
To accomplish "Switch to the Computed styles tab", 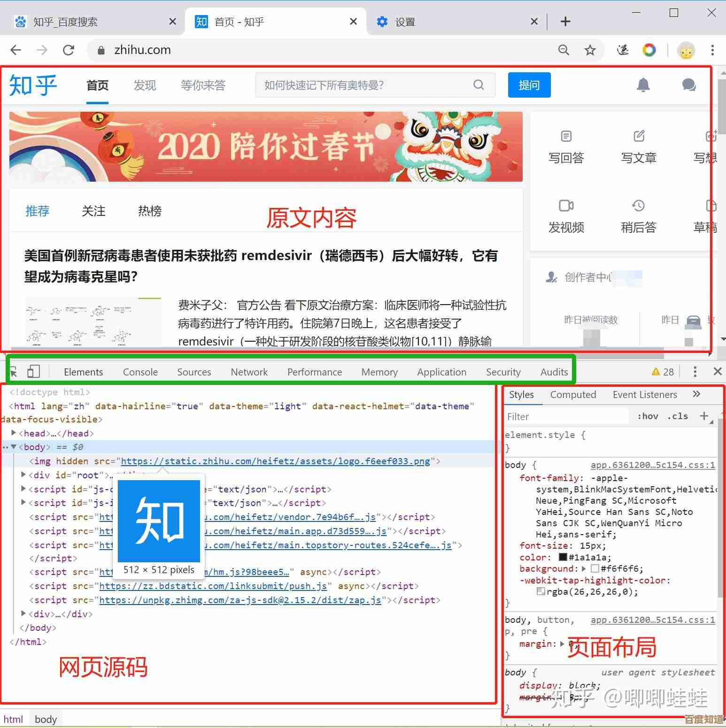I will (573, 394).
